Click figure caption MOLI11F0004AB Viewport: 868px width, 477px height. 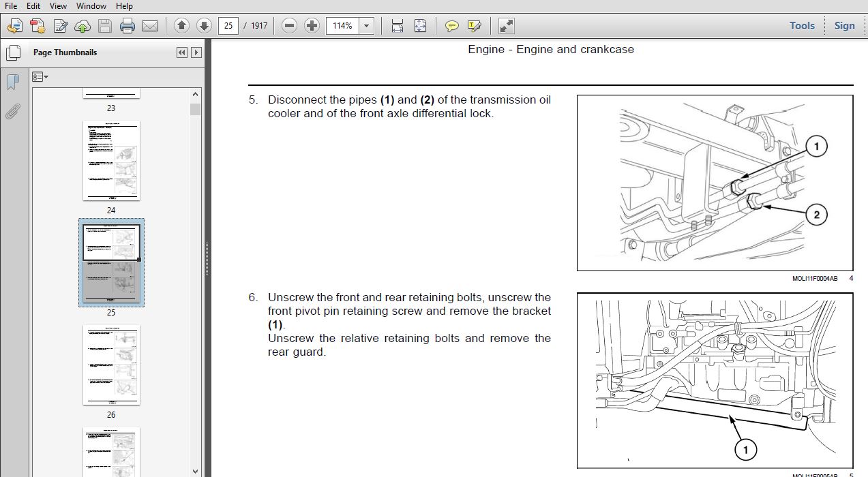tap(815, 278)
